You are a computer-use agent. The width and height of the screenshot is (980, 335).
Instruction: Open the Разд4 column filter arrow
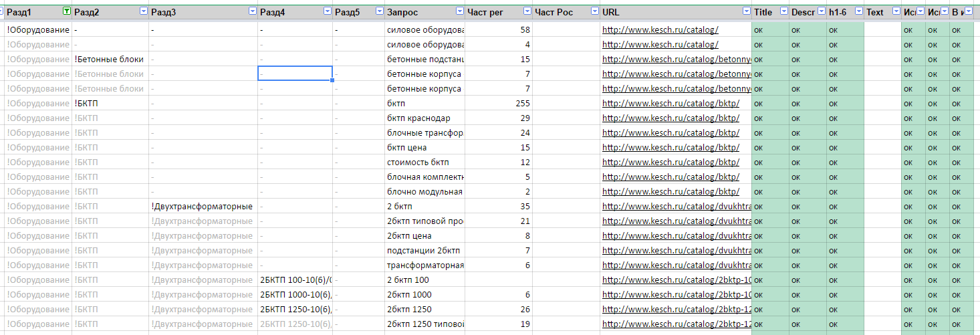click(x=327, y=12)
